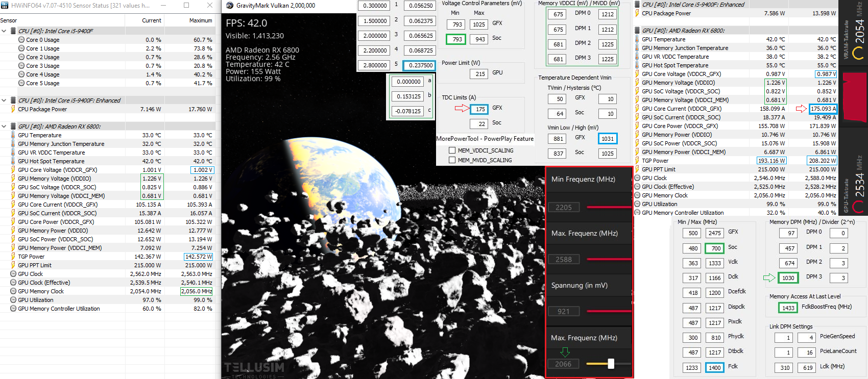Click the TGP Power maximum value 142.572 W
Image resolution: width=868 pixels, height=379 pixels.
pyautogui.click(x=198, y=257)
